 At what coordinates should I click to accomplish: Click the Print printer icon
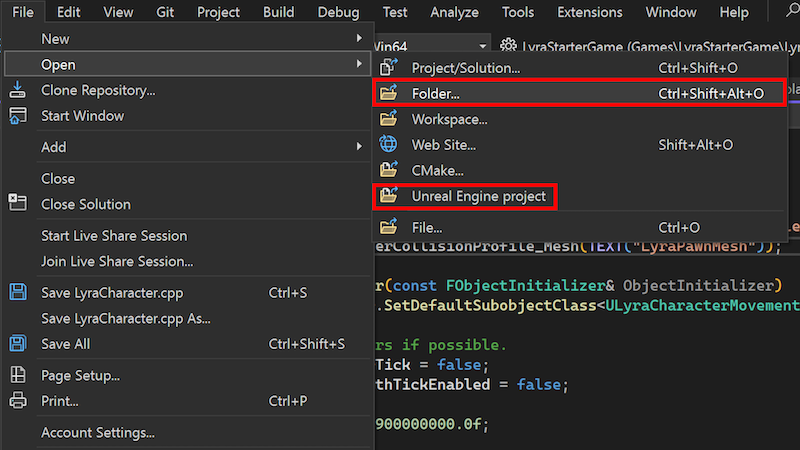pyautogui.click(x=18, y=400)
